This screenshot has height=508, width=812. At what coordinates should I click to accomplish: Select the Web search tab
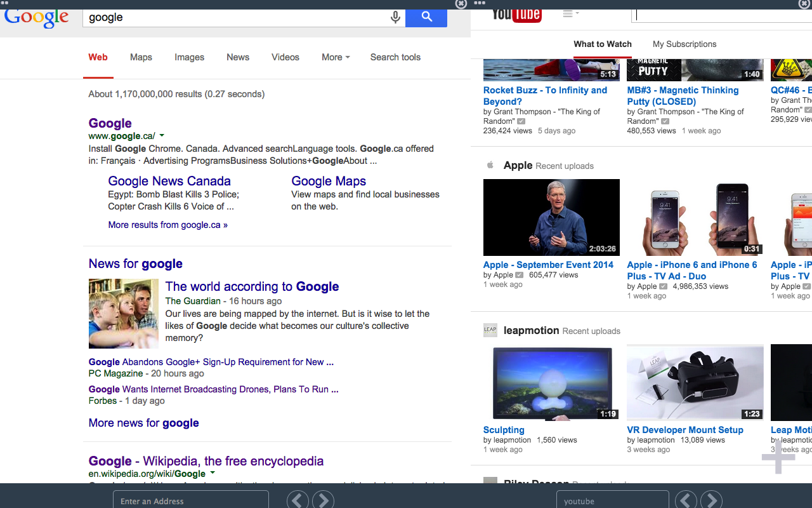(98, 57)
